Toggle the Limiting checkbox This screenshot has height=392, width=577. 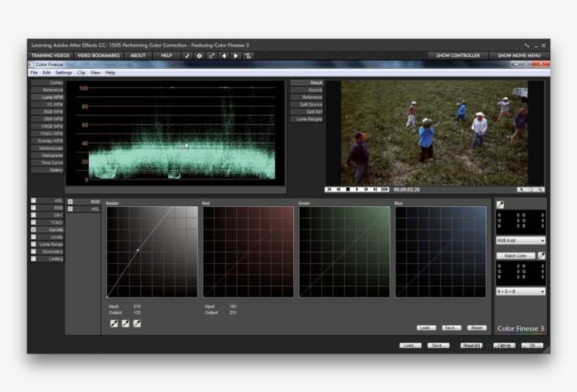click(34, 259)
